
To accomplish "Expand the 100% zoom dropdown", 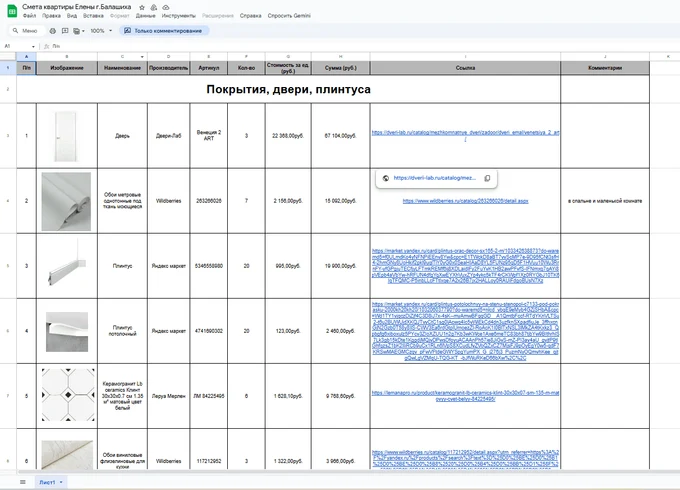I will (111, 31).
